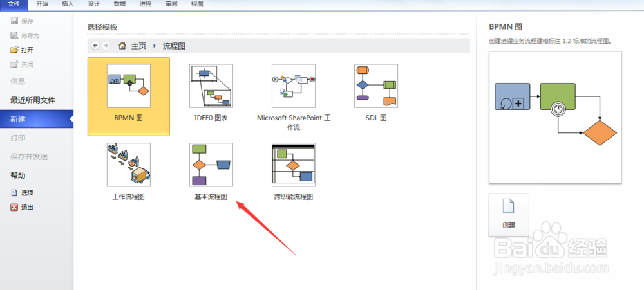
Task: Click the 基本流程图 label text
Action: coord(211,197)
